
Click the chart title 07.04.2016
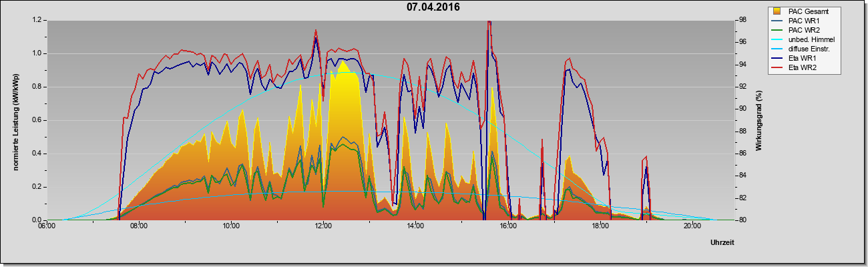click(433, 7)
